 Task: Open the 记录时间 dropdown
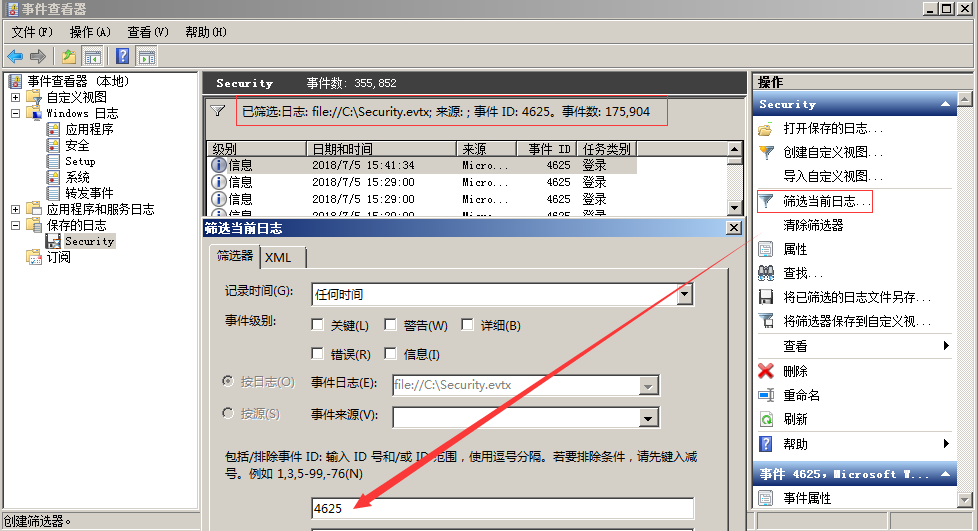pos(685,294)
